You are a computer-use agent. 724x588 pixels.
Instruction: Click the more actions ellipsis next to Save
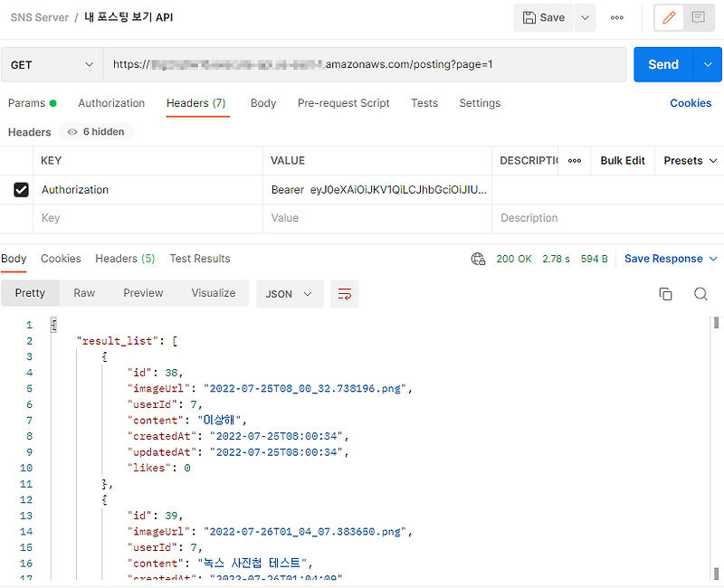click(617, 17)
